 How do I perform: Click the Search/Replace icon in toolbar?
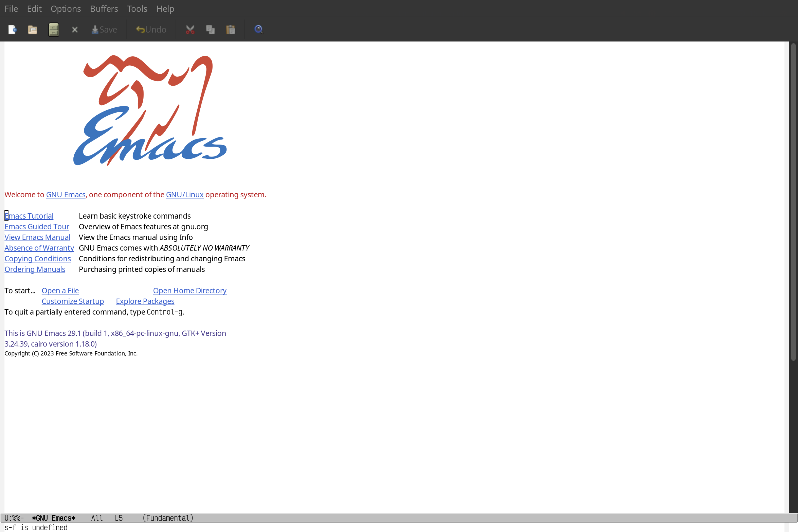coord(258,29)
